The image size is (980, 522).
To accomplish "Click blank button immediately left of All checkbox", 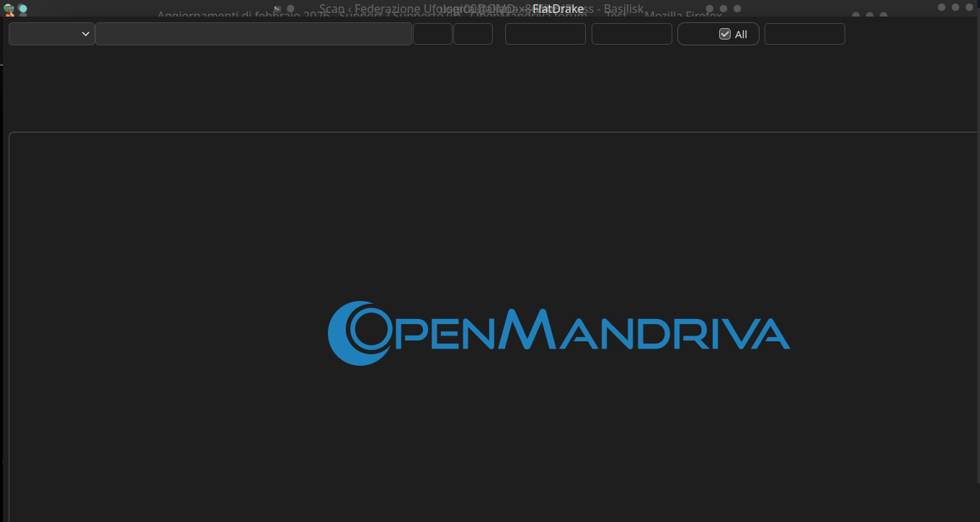I will click(631, 34).
